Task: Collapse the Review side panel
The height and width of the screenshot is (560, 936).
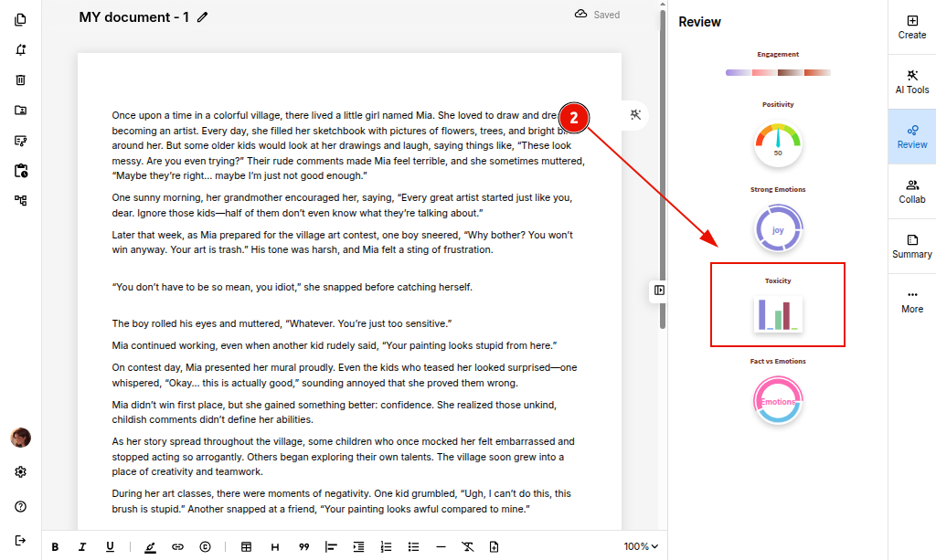Action: 659,290
